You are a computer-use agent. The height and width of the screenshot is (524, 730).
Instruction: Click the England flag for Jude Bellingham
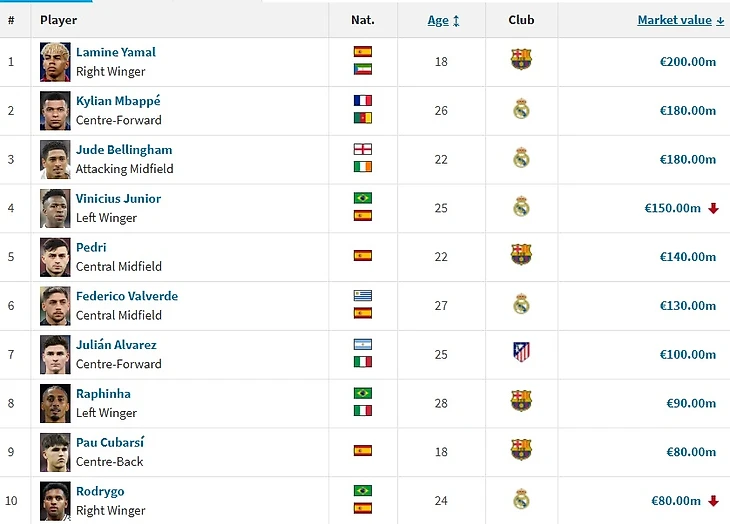(362, 149)
